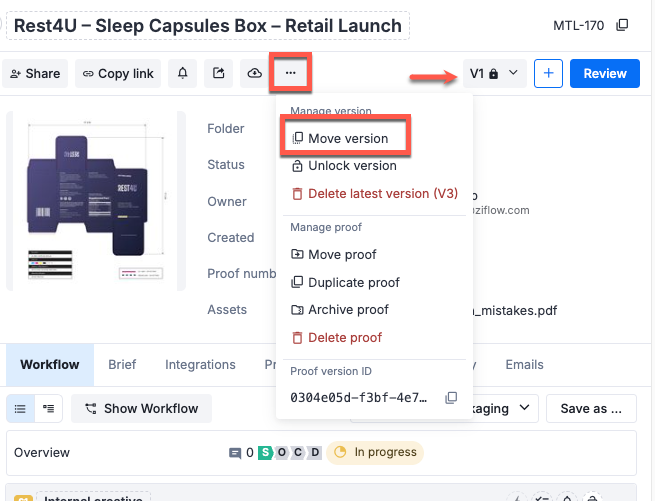Open the Brief tab
This screenshot has width=655, height=501.
click(122, 364)
